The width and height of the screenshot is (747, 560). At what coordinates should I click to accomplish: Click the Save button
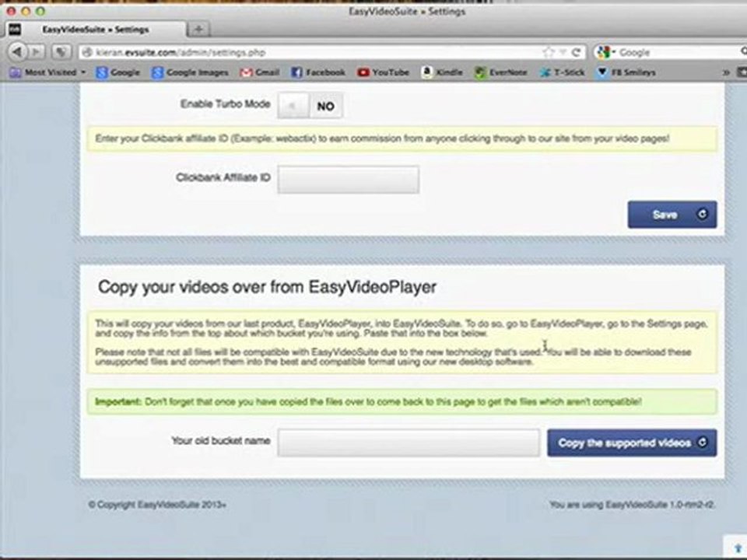pyautogui.click(x=672, y=215)
